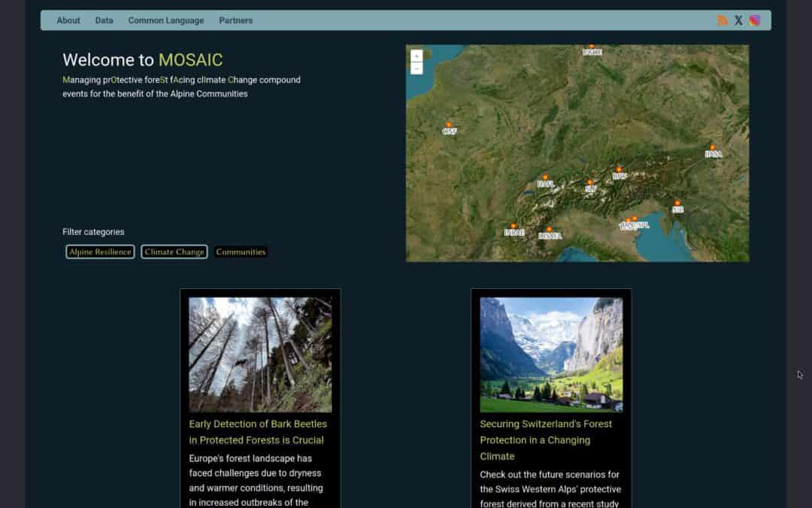Image resolution: width=812 pixels, height=508 pixels.
Task: Open the bark beetles article headline
Action: click(256, 431)
